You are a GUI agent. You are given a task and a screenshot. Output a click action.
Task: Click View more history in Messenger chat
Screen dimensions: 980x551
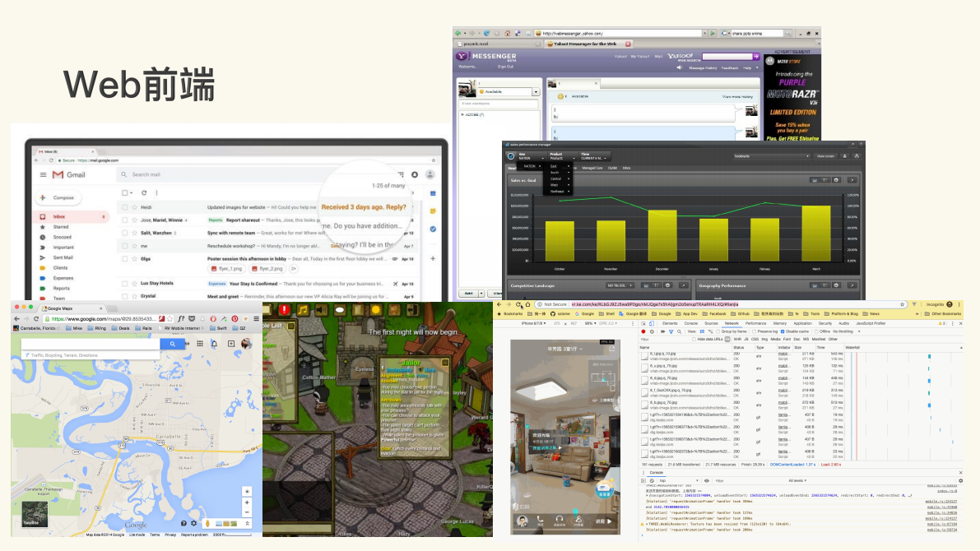(x=737, y=97)
